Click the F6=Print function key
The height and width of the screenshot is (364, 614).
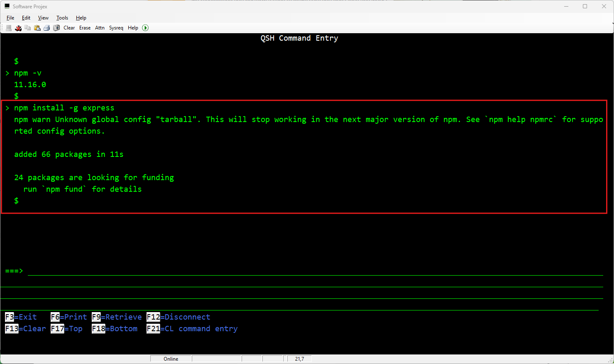[x=69, y=317]
